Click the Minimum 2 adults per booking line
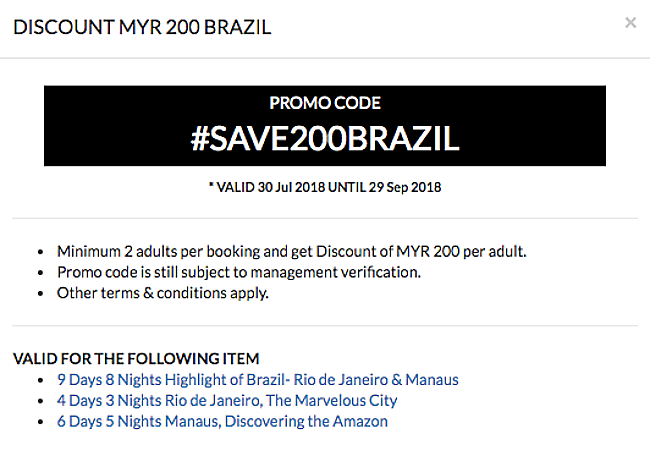 (x=291, y=251)
